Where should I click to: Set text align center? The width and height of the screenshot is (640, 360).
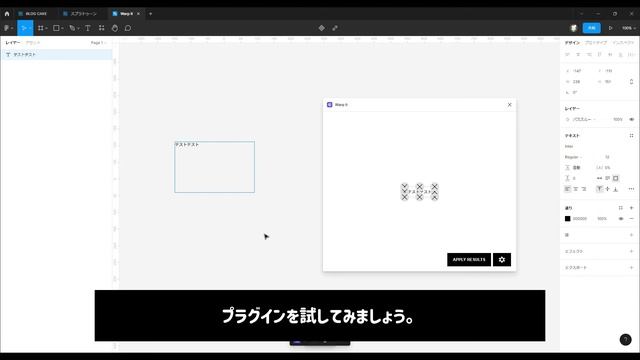(576, 189)
